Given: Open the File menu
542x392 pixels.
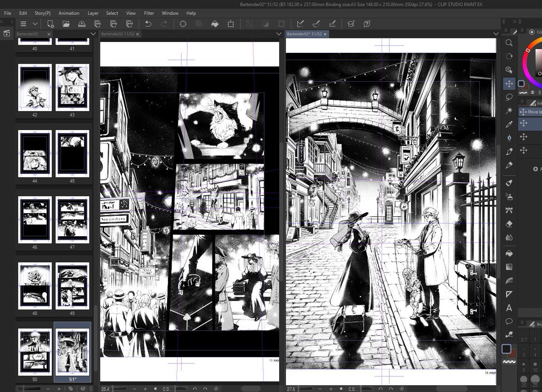Looking at the screenshot, I should pyautogui.click(x=7, y=13).
